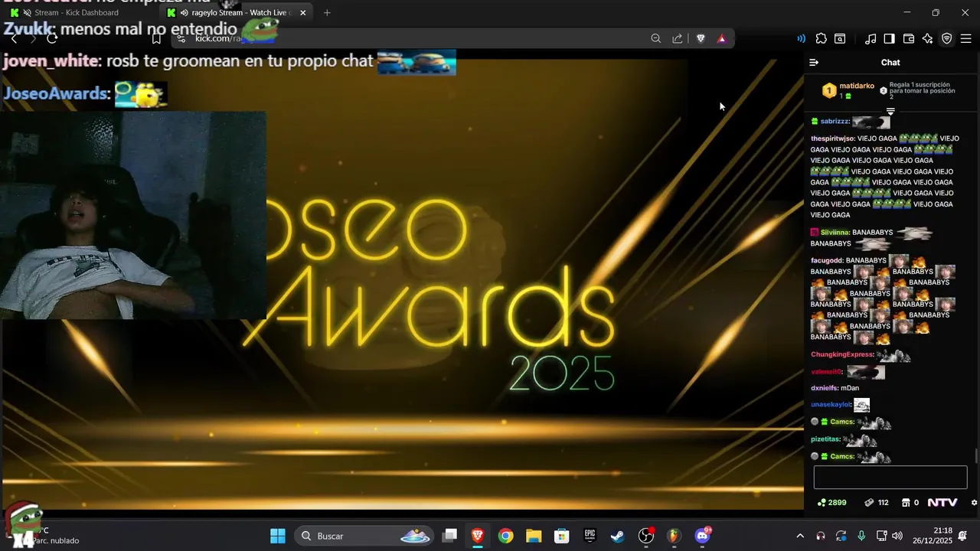Bookmark this page with the bookmark icon
The image size is (980, 551).
pos(156,38)
